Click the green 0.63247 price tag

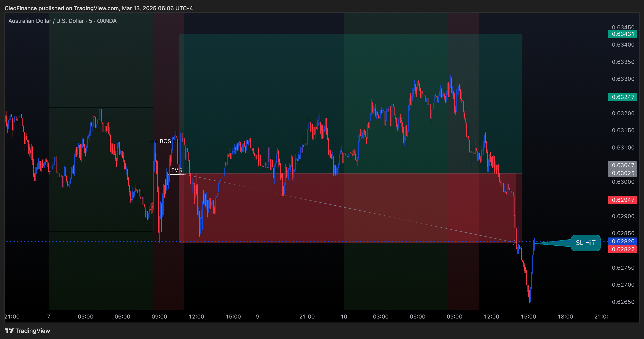pos(623,97)
